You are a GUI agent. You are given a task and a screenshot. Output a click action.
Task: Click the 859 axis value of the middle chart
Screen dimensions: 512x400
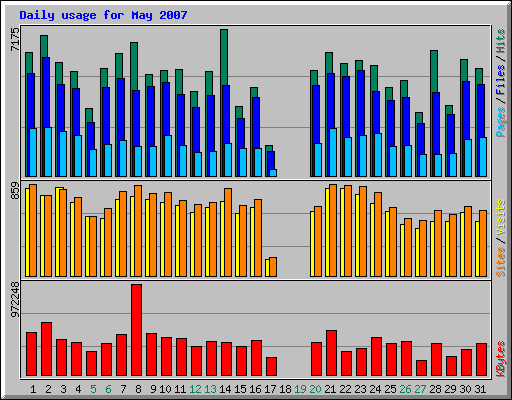pyautogui.click(x=15, y=191)
